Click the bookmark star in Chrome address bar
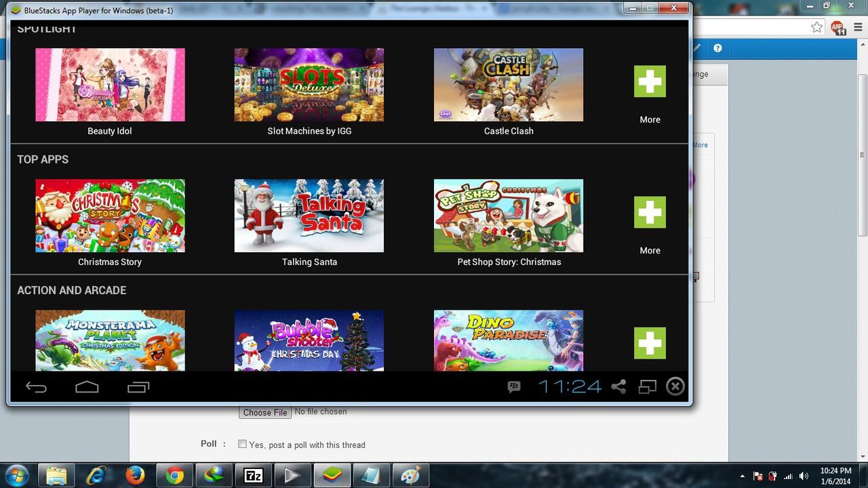Image resolution: width=868 pixels, height=488 pixels. [x=816, y=27]
